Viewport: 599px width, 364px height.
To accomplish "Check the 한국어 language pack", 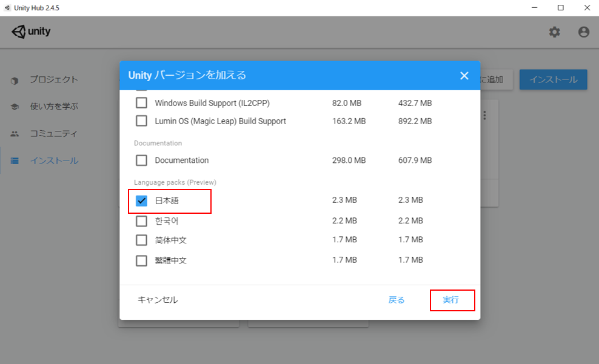I will [x=141, y=221].
